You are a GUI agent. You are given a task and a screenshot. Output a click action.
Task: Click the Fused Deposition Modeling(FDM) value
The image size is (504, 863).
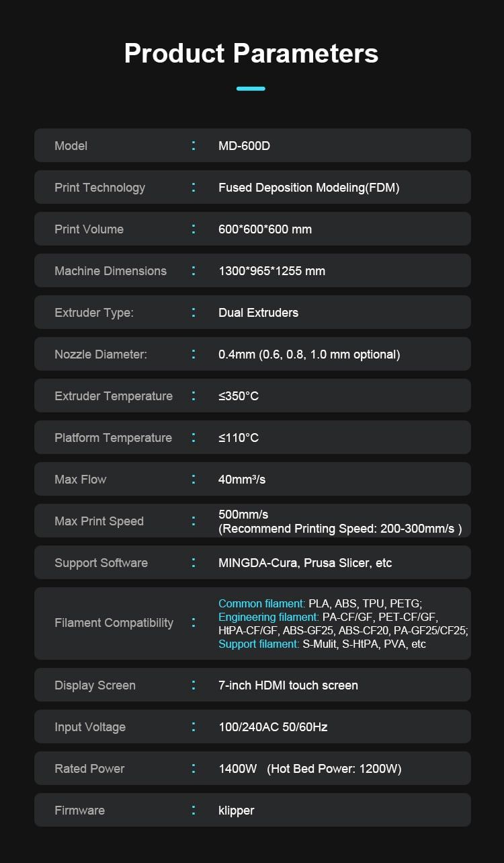pos(308,188)
